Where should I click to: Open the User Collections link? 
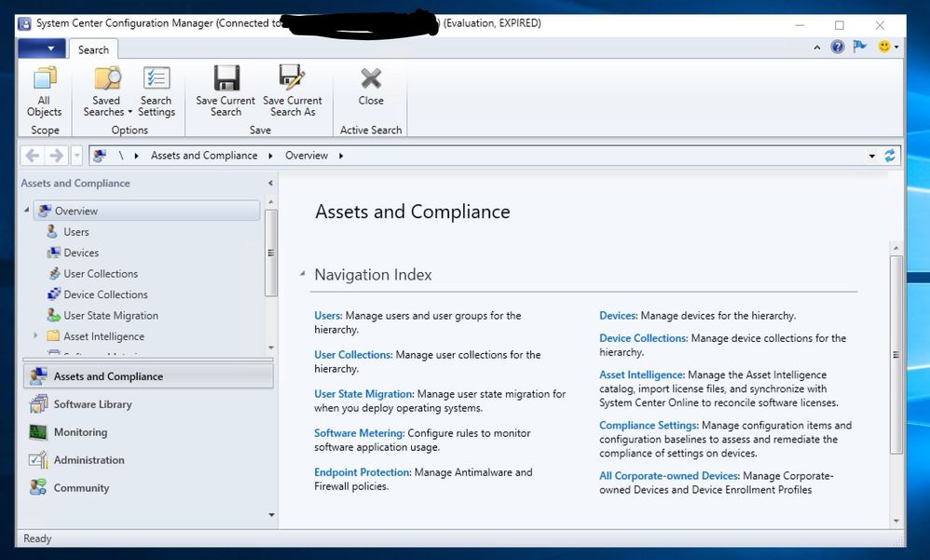point(353,355)
